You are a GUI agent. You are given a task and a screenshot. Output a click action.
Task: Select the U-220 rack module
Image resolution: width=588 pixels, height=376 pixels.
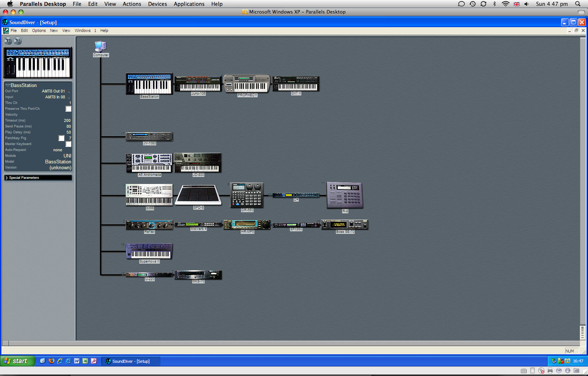[x=149, y=275]
